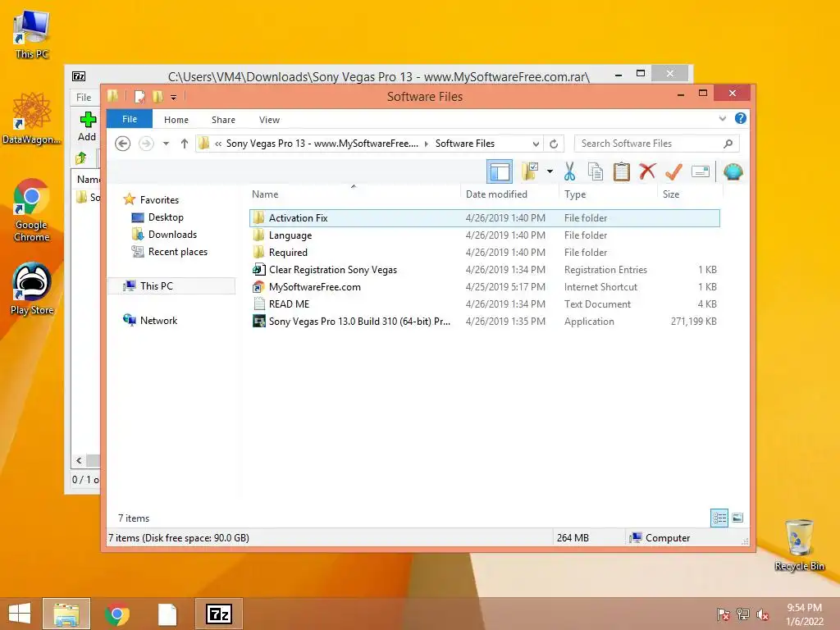Toggle the navigation pane toolbar button
Viewport: 840px width, 630px height.
(500, 172)
